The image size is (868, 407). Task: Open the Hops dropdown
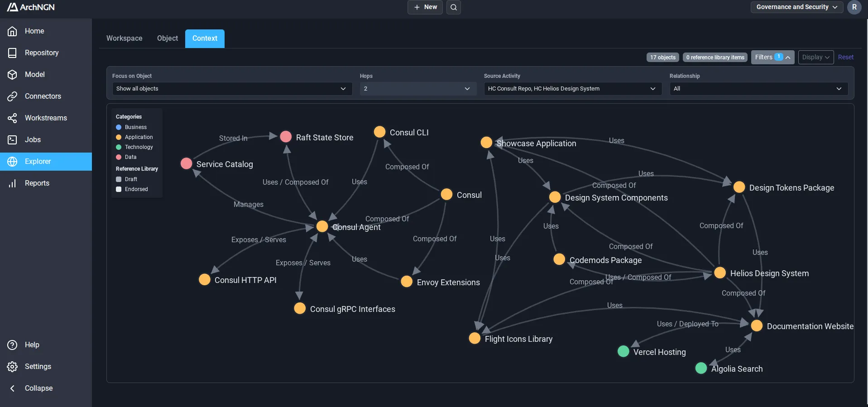point(418,89)
